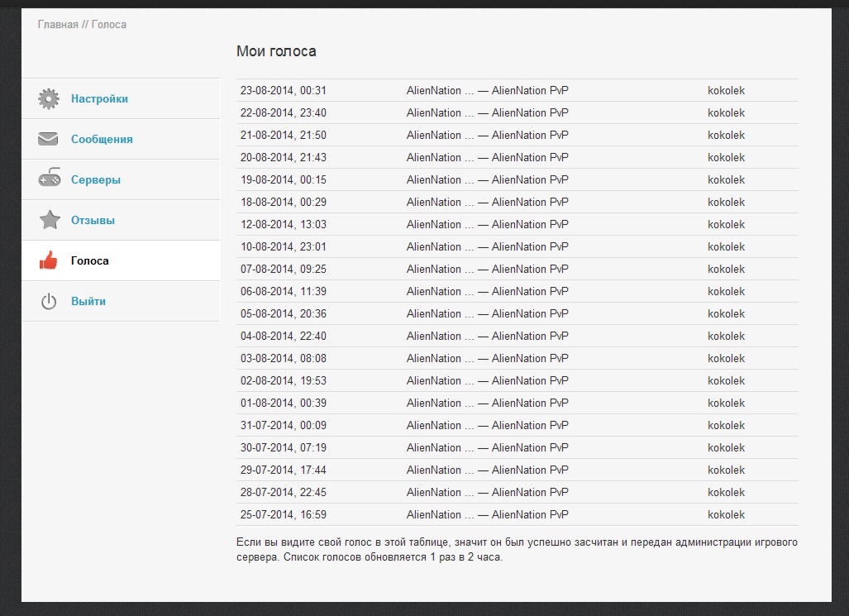Click AlienNation PvP server in 23-08-2014 row
This screenshot has width=849, height=616.
(487, 90)
